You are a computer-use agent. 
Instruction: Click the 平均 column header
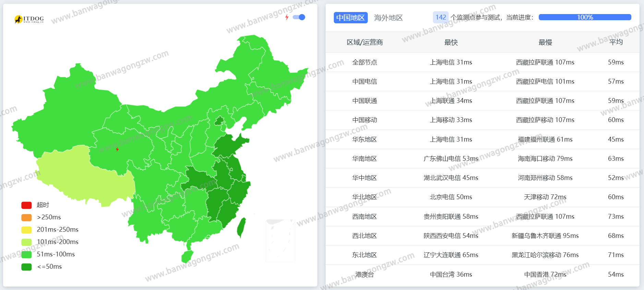616,42
